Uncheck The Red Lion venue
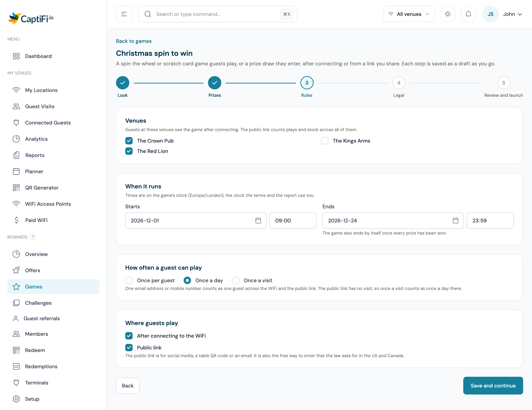The height and width of the screenshot is (410, 532). pos(129,151)
